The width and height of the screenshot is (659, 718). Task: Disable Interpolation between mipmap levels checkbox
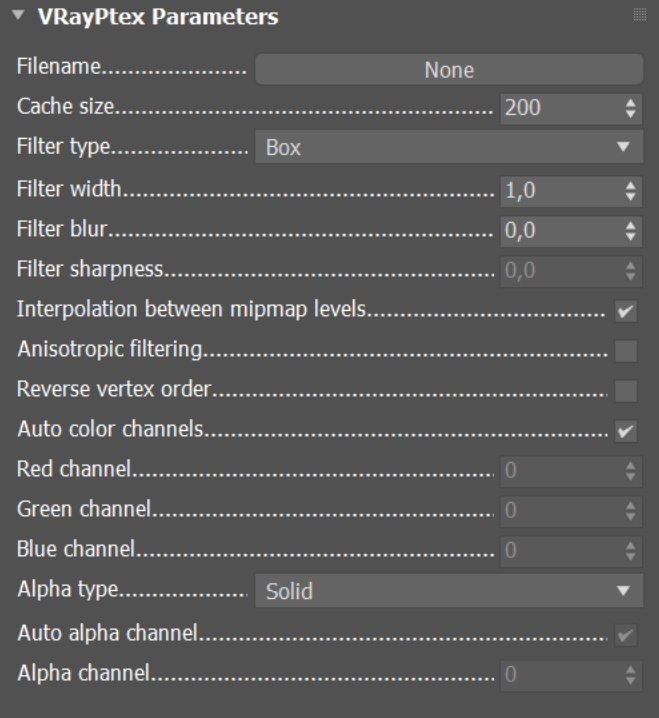[x=626, y=311]
